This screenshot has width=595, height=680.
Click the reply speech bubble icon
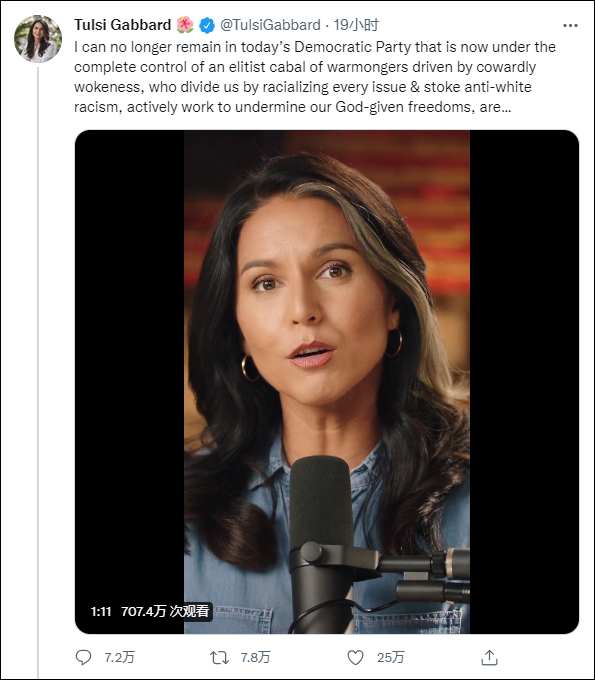pos(83,657)
